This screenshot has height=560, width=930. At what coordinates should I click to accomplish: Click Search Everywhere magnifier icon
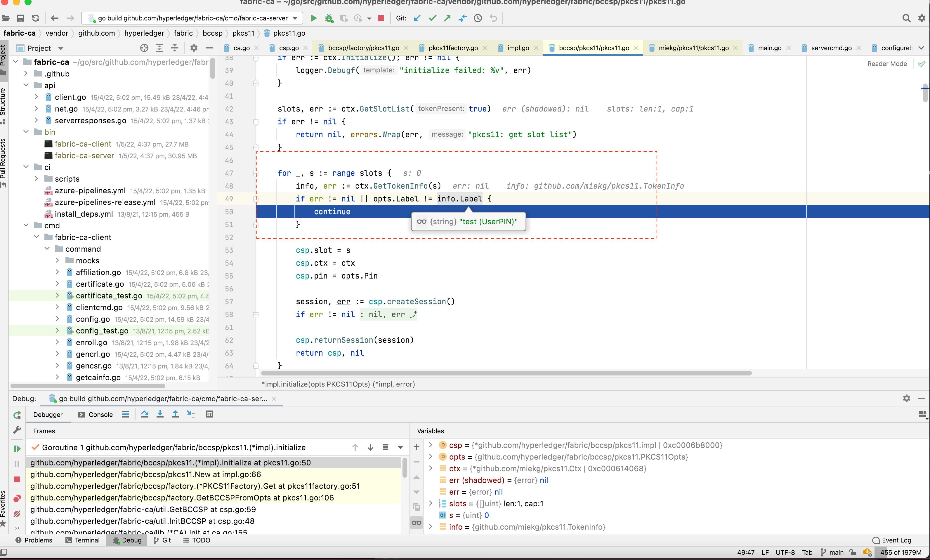point(906,18)
